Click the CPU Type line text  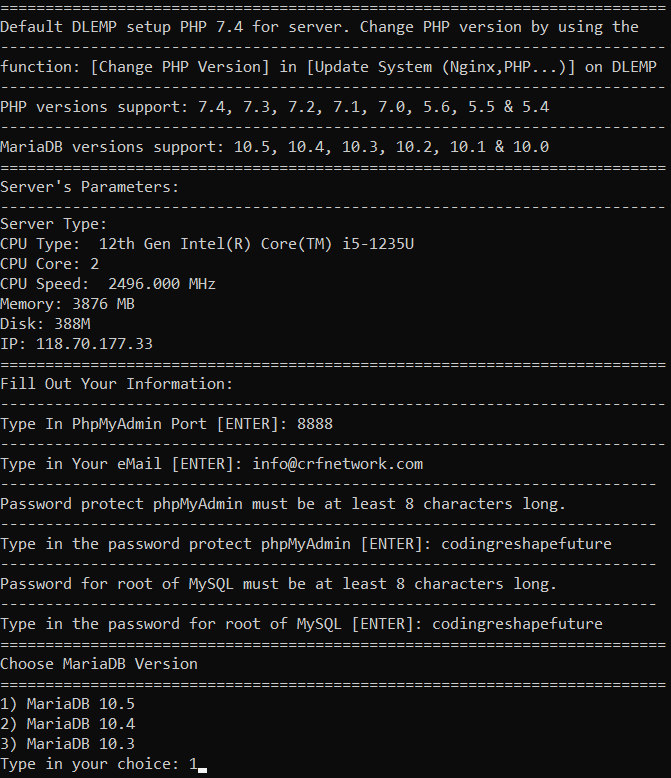click(206, 244)
